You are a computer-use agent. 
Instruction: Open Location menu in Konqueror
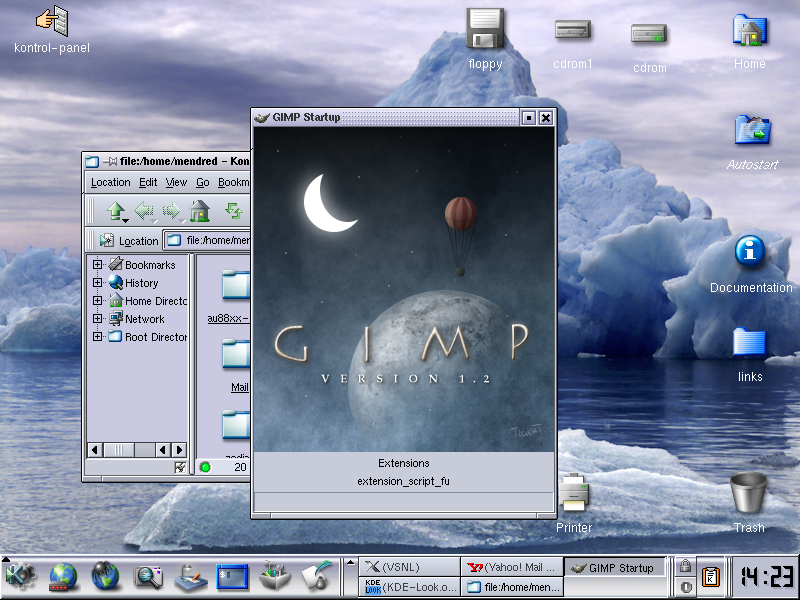110,182
